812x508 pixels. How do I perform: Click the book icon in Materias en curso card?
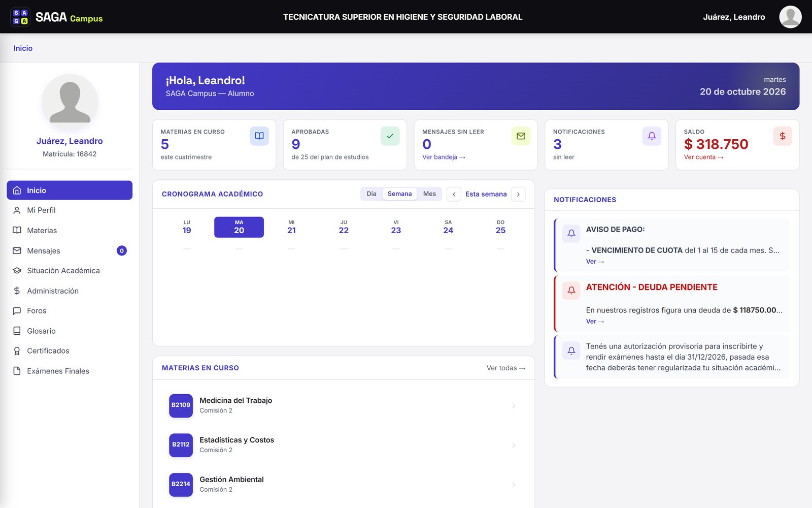pyautogui.click(x=259, y=136)
